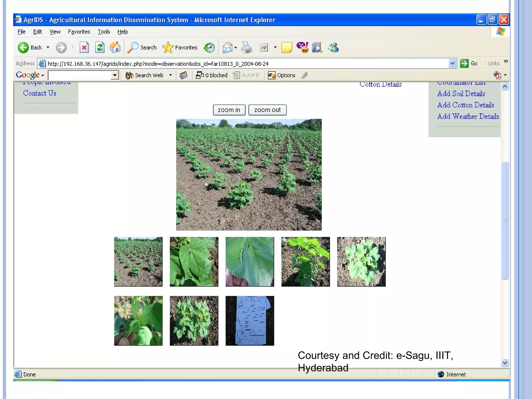This screenshot has width=532, height=399.
Task: Open the Research books icon
Action: tap(317, 48)
